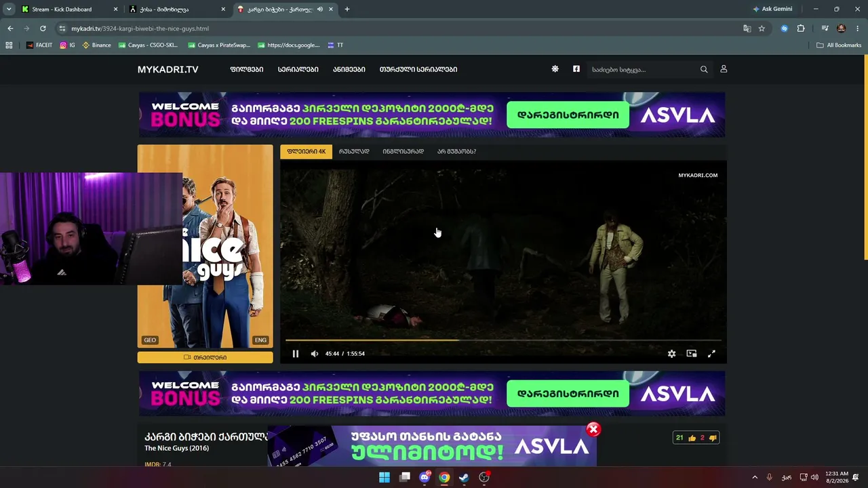Switch to the ინგლისურად player tab
Viewport: 868px width, 488px height.
coord(403,152)
